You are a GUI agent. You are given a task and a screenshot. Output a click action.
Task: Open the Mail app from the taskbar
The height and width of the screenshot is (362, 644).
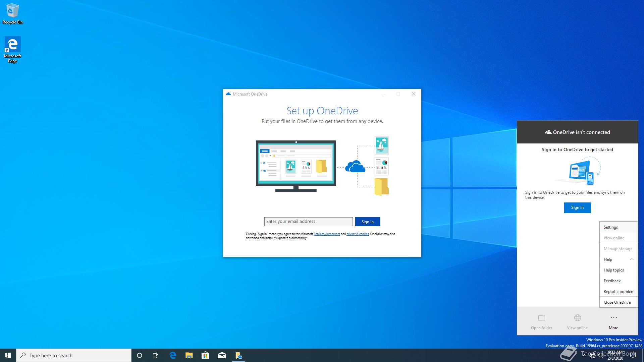click(222, 355)
